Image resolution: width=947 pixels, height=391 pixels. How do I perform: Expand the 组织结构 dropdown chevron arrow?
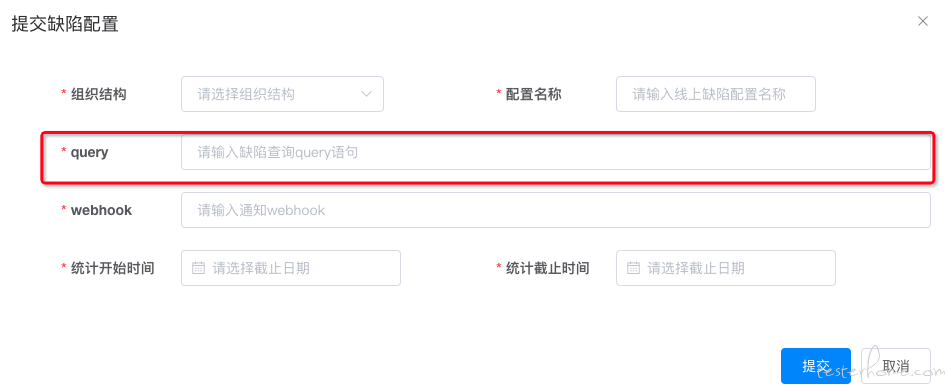(x=366, y=94)
